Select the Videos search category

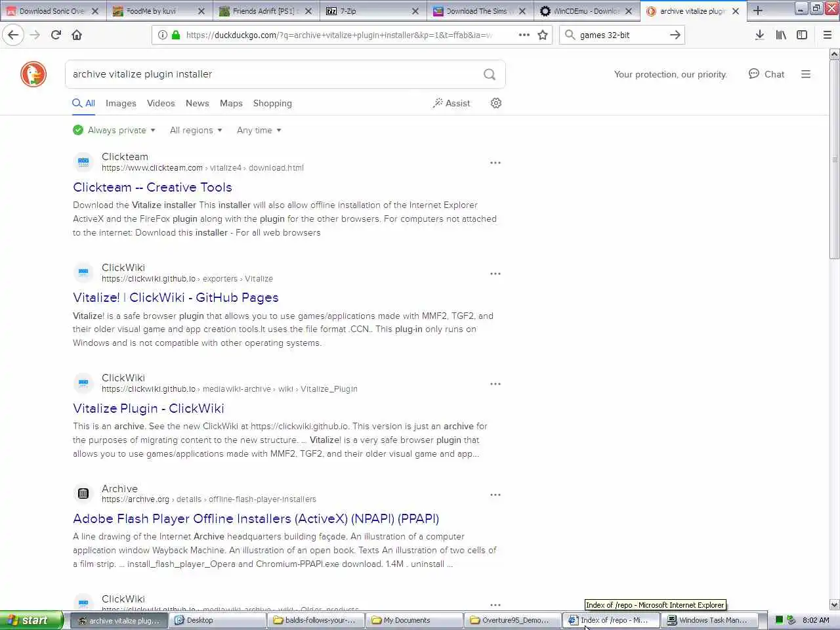(161, 103)
